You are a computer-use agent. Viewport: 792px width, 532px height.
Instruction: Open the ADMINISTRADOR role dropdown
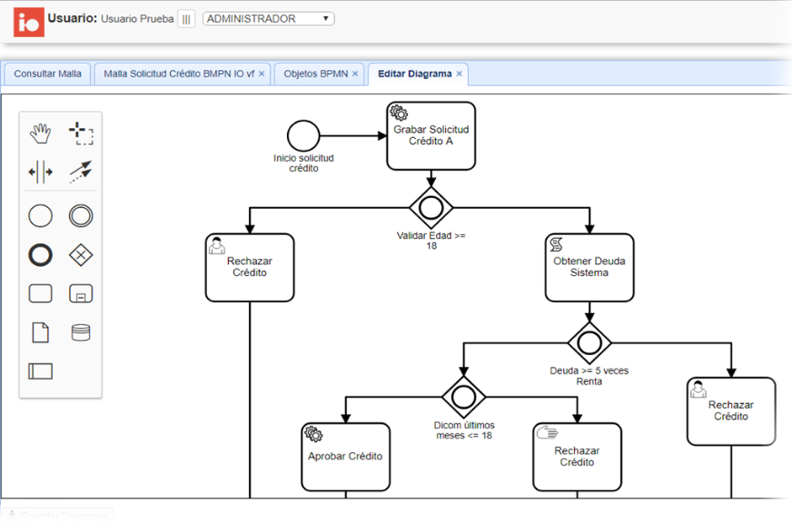269,18
